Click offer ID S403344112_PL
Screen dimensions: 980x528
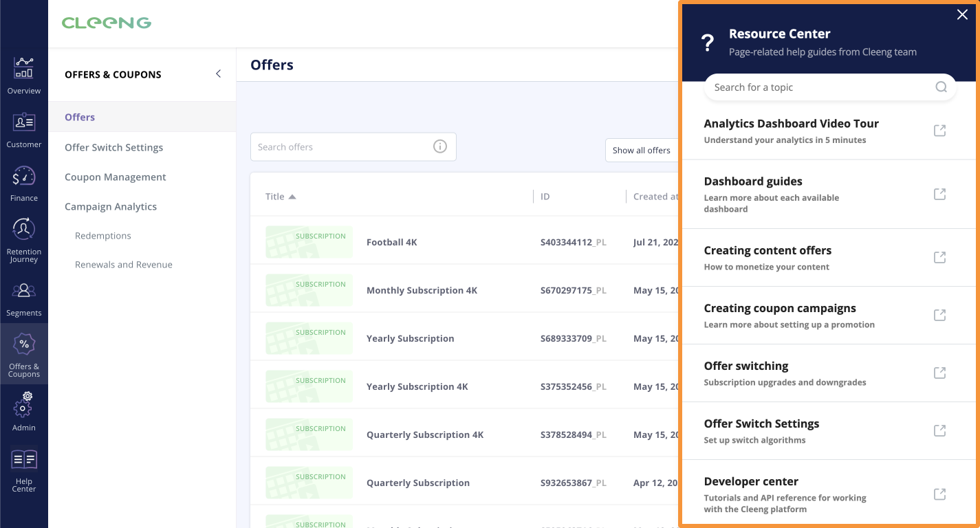click(574, 242)
